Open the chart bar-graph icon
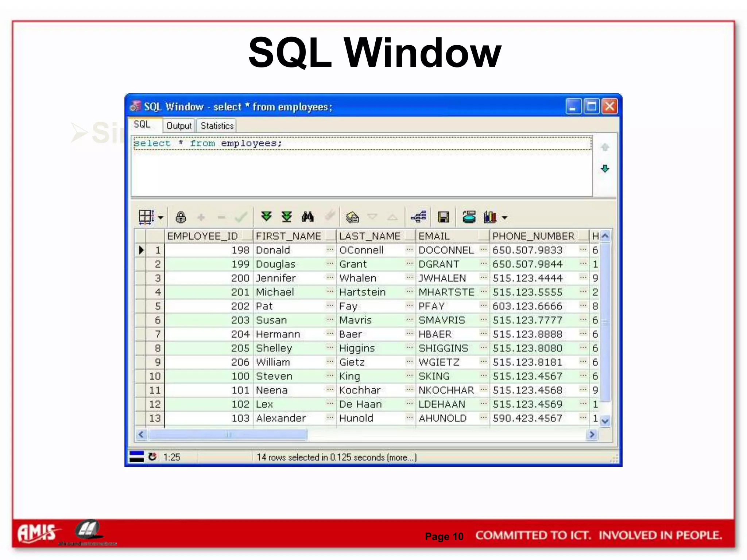747x560 pixels. click(490, 217)
